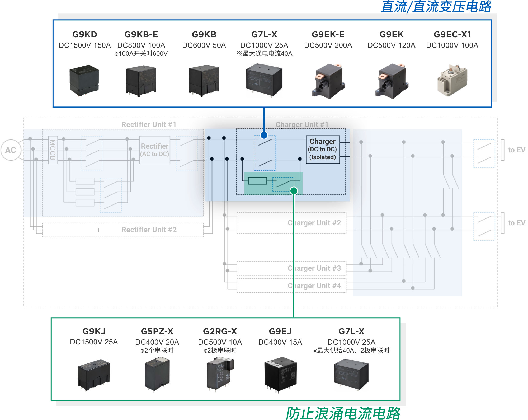Click the blue hotspot dot in Charger Unit #1
The image size is (528, 420).
[x=264, y=135]
